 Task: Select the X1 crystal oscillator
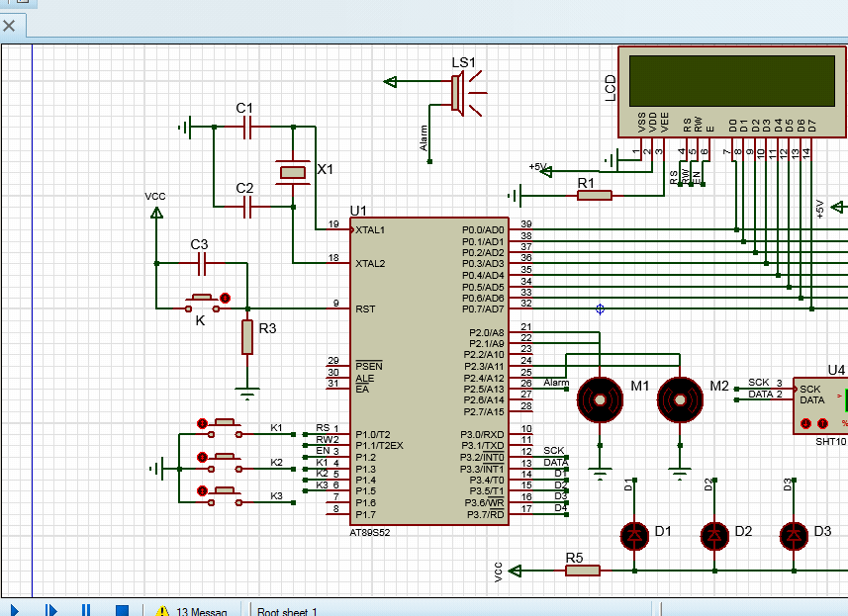coord(293,172)
